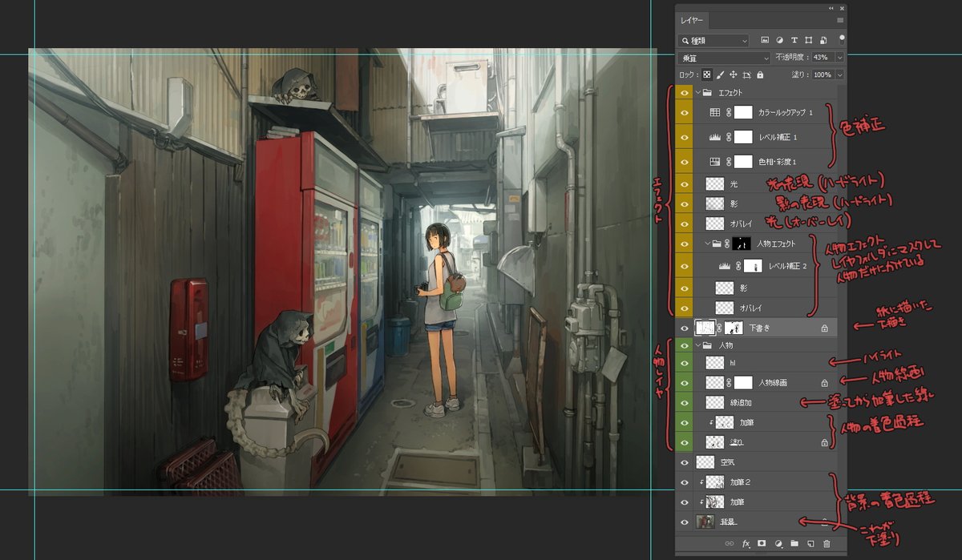Create a new group folder icon
The height and width of the screenshot is (560, 962).
[794, 543]
